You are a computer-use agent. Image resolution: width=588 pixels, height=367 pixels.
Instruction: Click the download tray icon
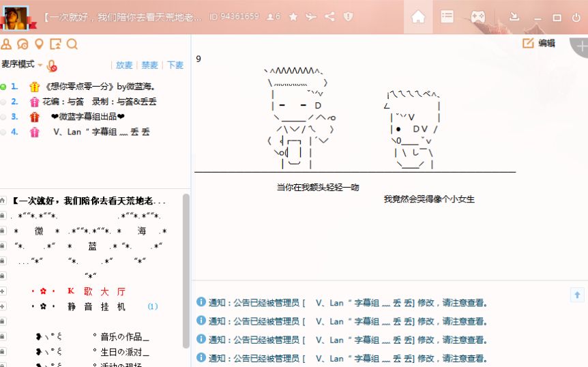514,16
